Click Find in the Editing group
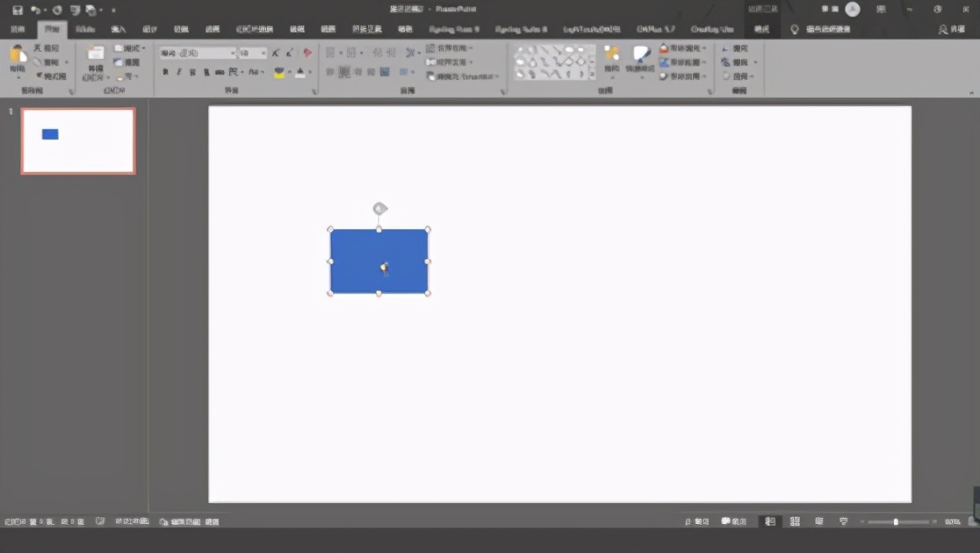This screenshot has height=553, width=980. click(x=735, y=48)
